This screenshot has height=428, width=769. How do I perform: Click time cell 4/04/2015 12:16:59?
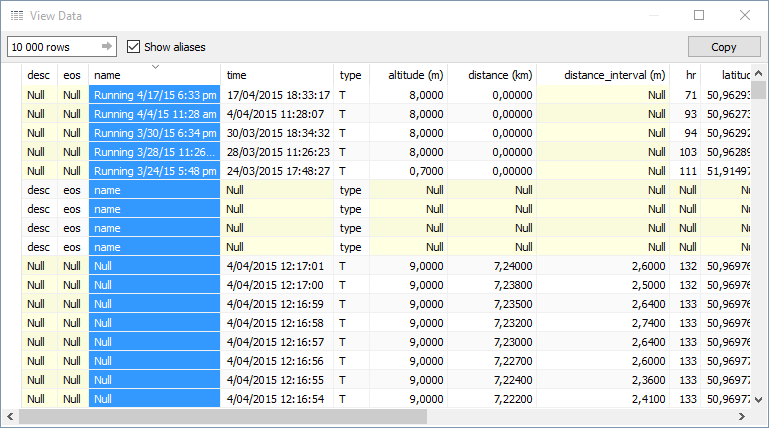click(277, 304)
